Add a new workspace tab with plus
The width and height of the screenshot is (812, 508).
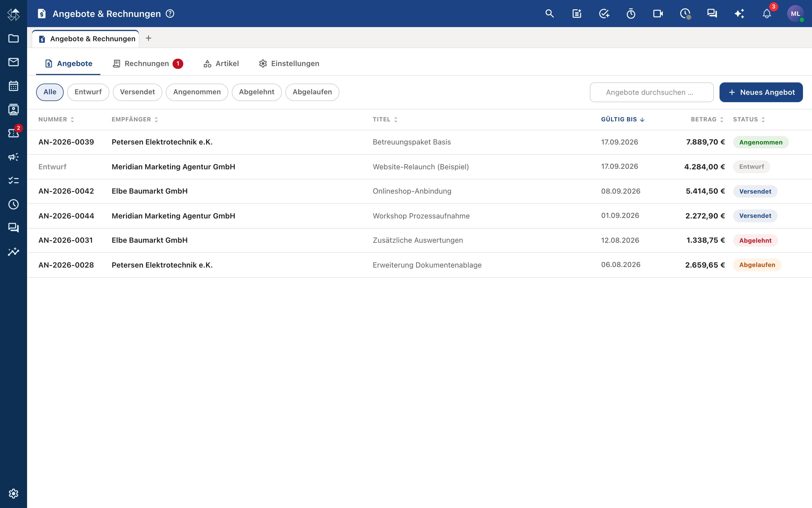coord(149,38)
